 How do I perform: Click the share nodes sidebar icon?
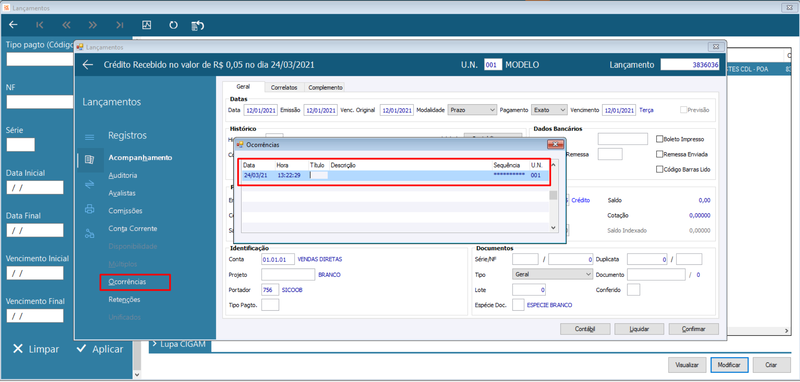(x=89, y=234)
